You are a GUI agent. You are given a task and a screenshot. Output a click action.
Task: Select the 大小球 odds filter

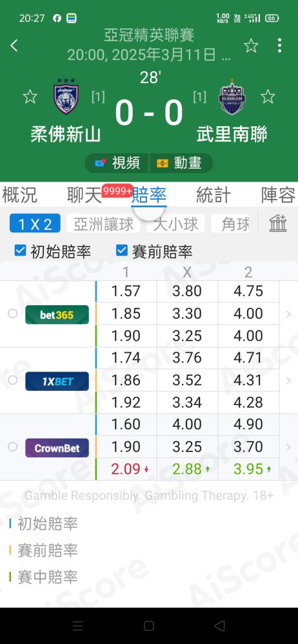click(x=175, y=224)
